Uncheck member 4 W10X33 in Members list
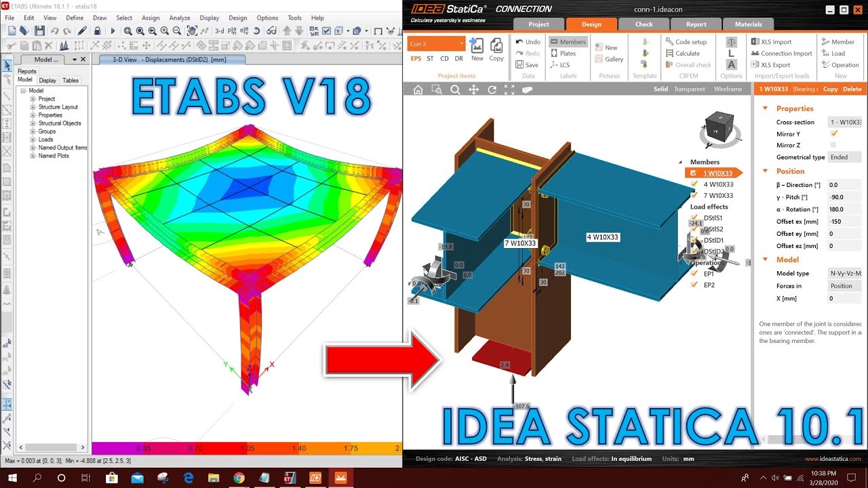Viewport: 868px width, 488px height. point(694,184)
